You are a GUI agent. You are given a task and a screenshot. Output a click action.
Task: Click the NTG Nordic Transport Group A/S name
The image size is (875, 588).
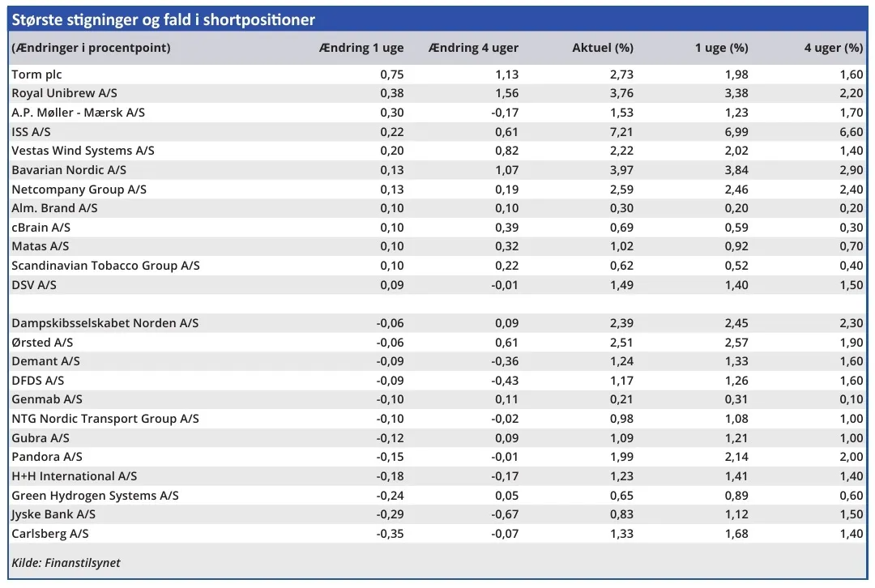(x=105, y=419)
